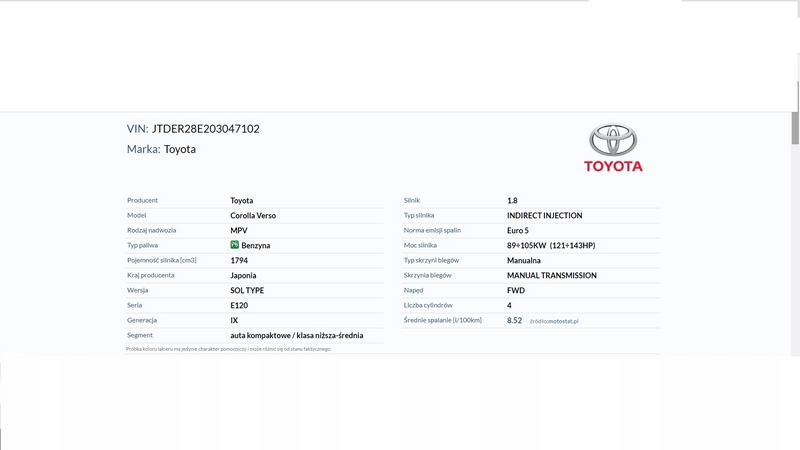The width and height of the screenshot is (800, 450).
Task: Click the Producent value 'Toyota'
Action: tap(242, 201)
